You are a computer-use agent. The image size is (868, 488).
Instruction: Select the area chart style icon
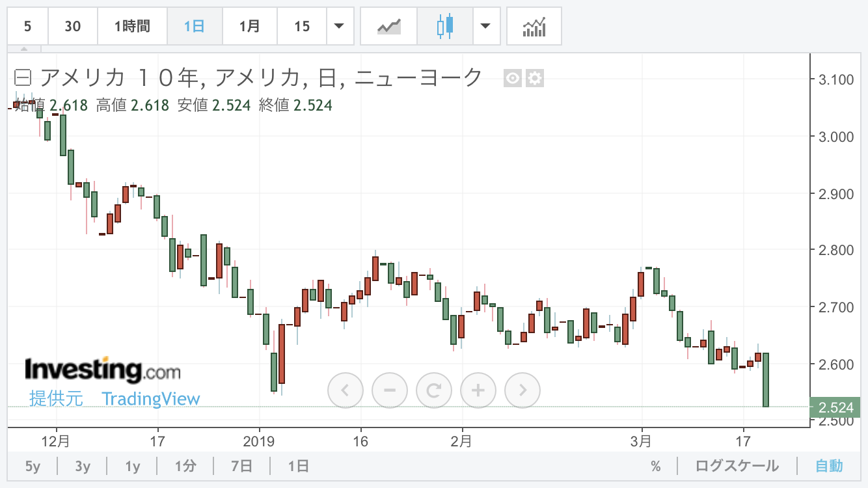click(389, 27)
